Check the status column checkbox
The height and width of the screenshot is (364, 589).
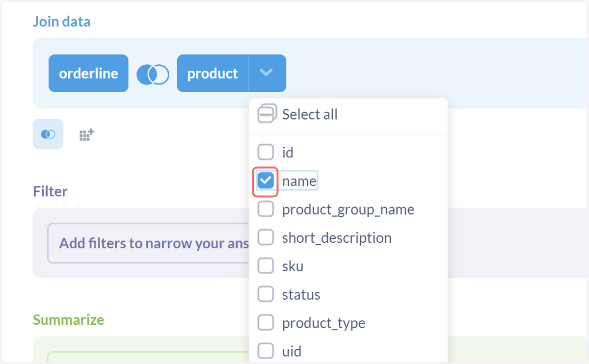tap(266, 295)
